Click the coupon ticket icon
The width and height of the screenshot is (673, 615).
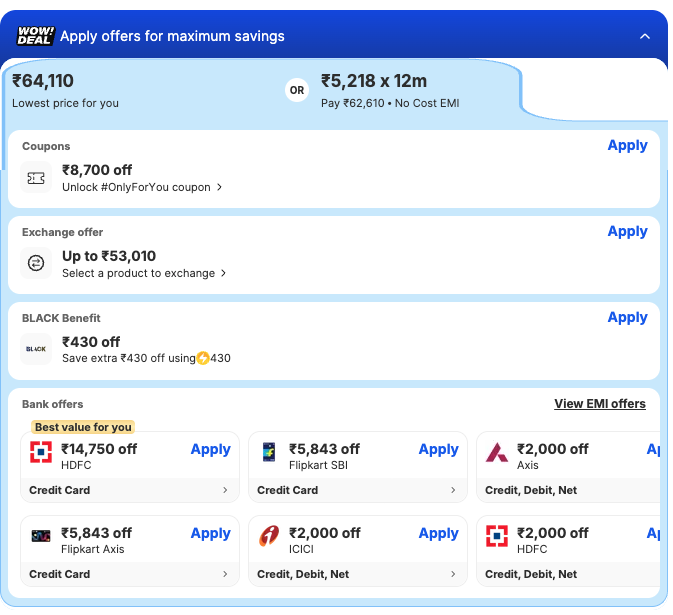(x=36, y=178)
